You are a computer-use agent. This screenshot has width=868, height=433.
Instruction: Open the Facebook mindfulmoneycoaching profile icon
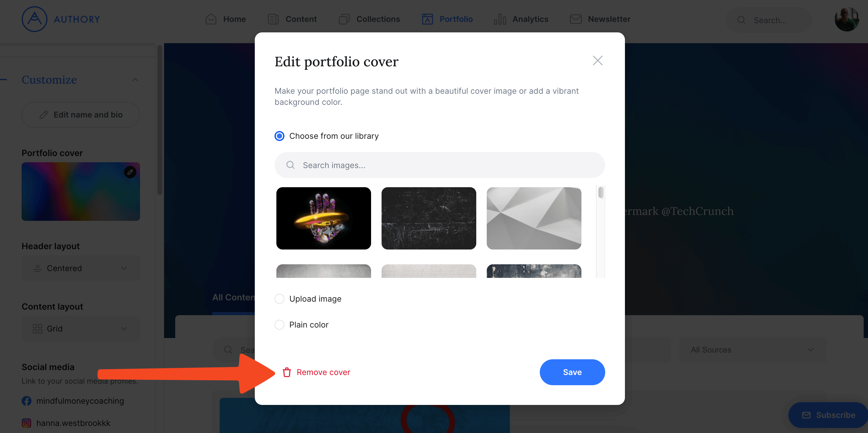click(x=27, y=401)
